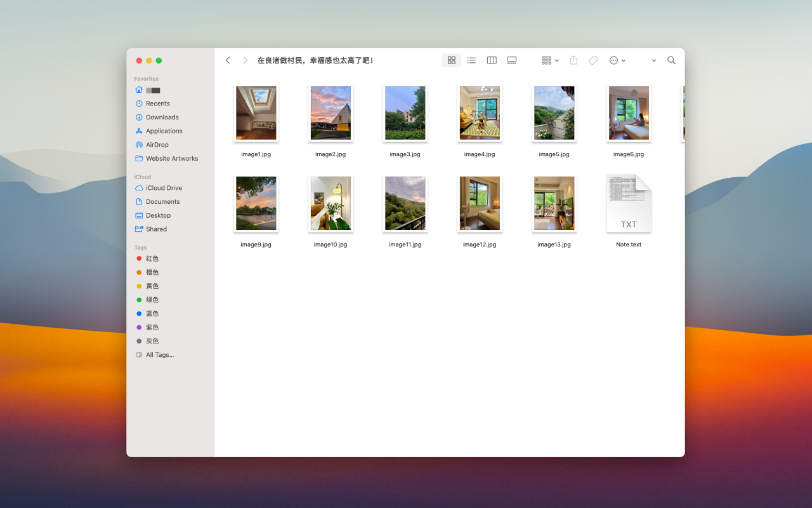Filter by the red 红色 tag
The height and width of the screenshot is (508, 812).
point(147,258)
